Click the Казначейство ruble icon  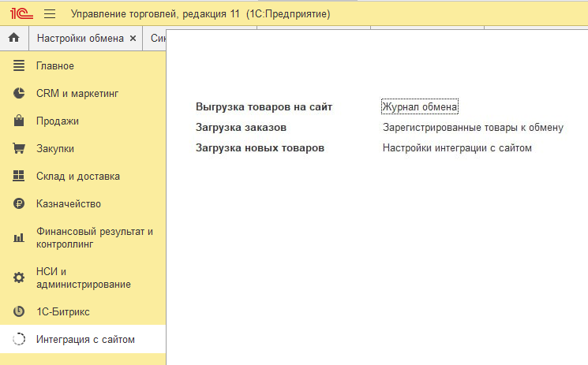pyautogui.click(x=19, y=203)
